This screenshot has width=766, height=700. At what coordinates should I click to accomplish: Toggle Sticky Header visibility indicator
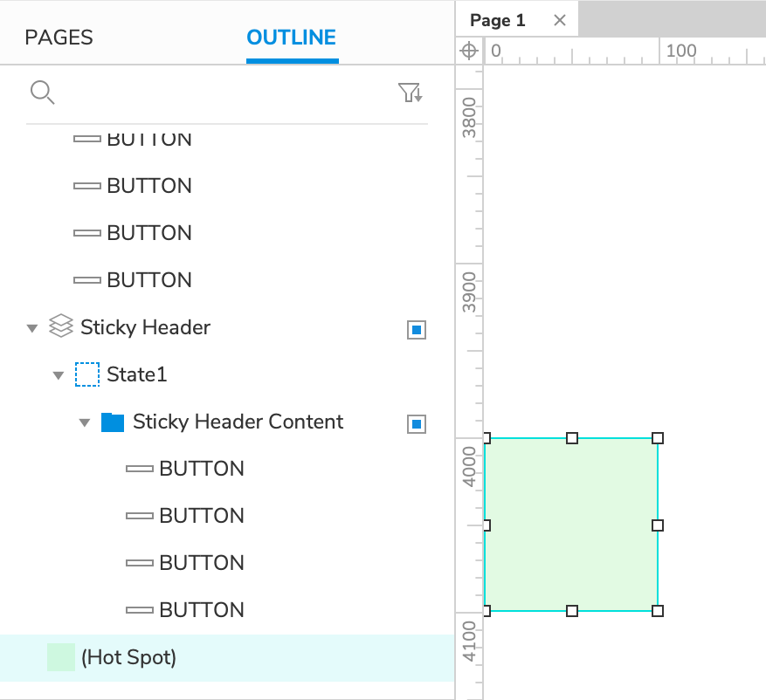[417, 329]
